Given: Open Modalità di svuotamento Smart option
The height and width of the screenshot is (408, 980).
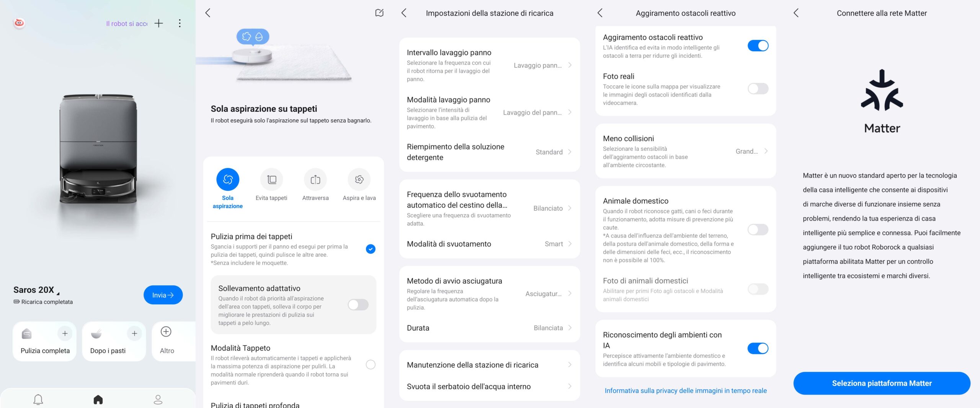Looking at the screenshot, I should [x=489, y=244].
